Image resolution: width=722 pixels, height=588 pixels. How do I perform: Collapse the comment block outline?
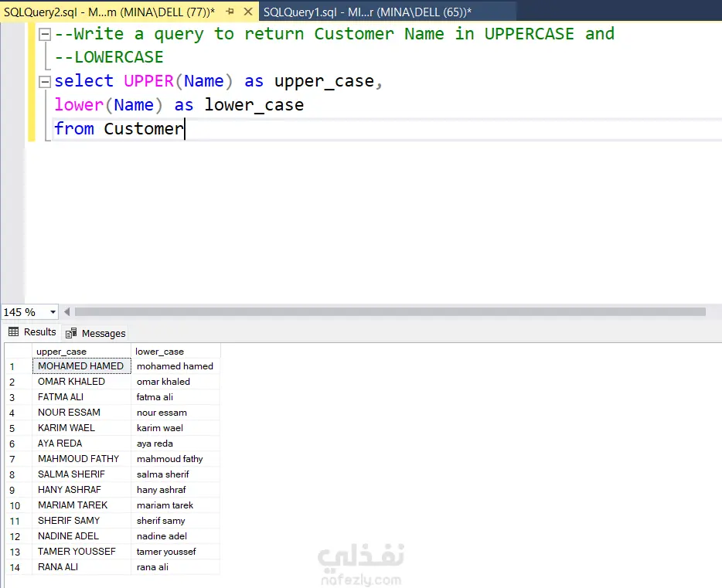[x=45, y=34]
